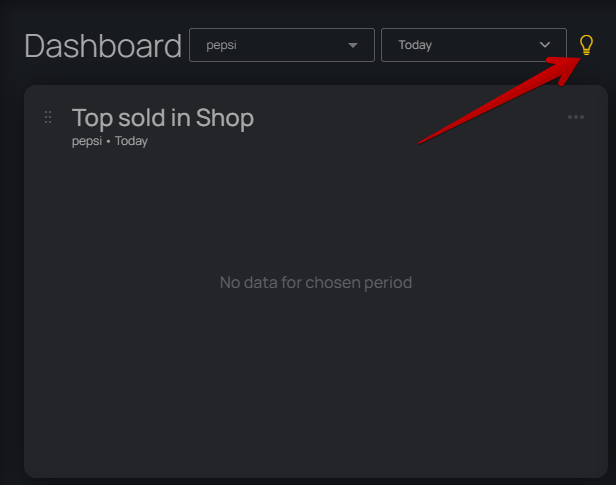
Task: Click the pepsi dropdown caret arrow
Action: [x=353, y=45]
